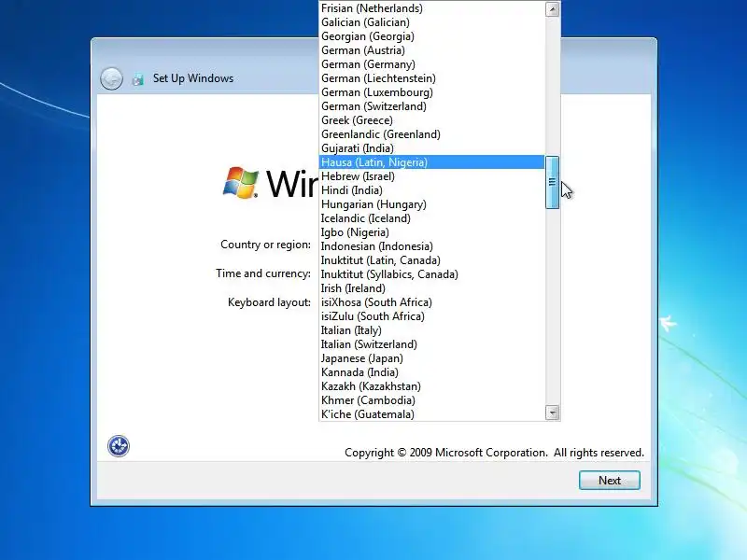Choose Khmer (Cambodia)

[x=431, y=400]
